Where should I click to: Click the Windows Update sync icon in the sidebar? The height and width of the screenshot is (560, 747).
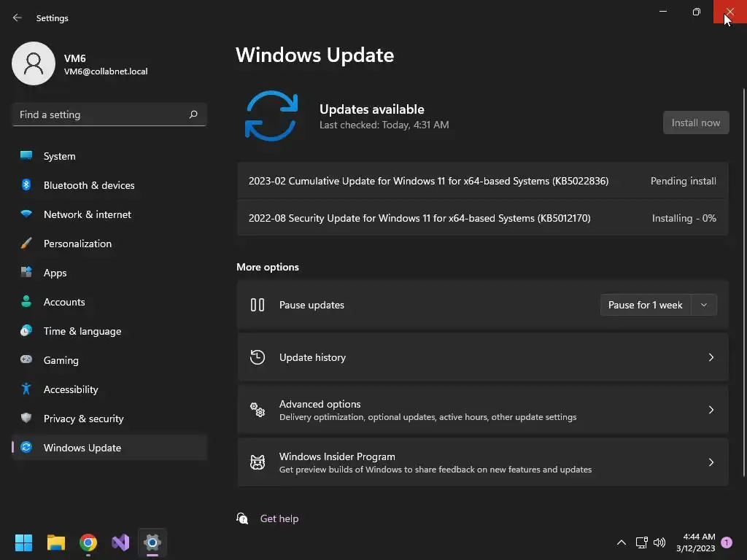tap(26, 447)
